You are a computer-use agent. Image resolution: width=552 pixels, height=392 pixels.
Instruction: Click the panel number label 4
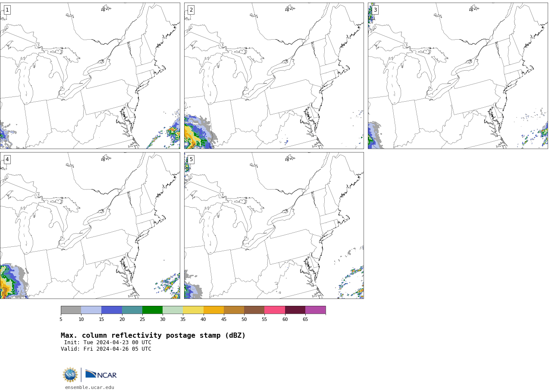(7, 159)
